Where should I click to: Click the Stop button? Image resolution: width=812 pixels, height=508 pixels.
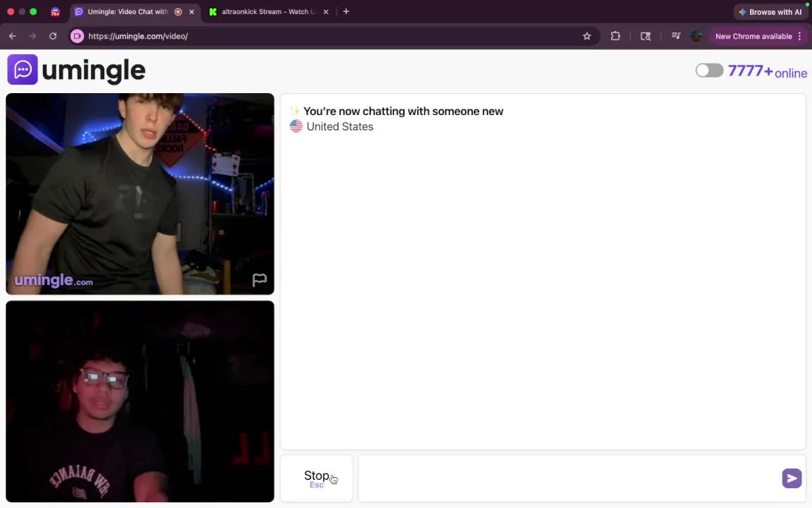316,478
